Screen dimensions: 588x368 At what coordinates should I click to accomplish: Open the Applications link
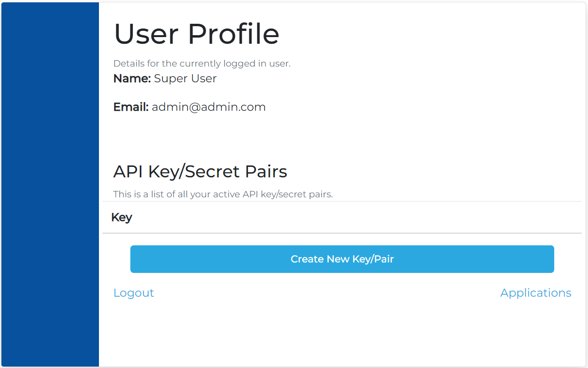(x=536, y=293)
